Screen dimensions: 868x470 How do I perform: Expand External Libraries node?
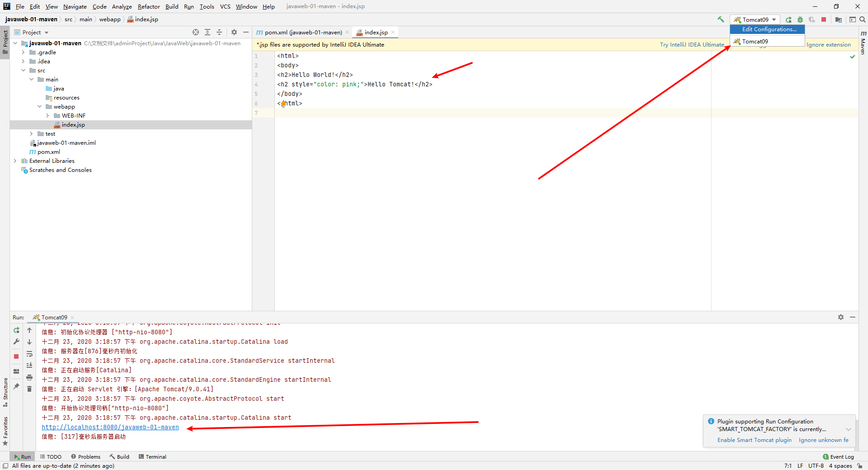[x=15, y=161]
